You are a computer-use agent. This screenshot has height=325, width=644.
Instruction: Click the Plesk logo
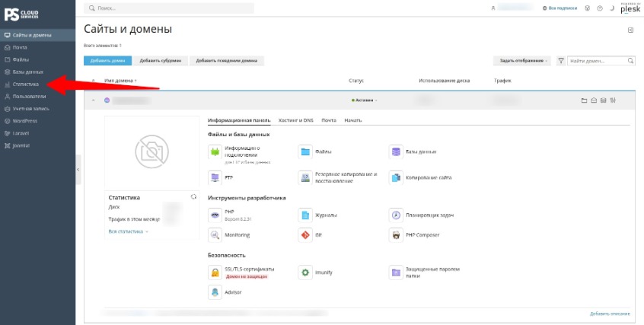(x=630, y=8)
